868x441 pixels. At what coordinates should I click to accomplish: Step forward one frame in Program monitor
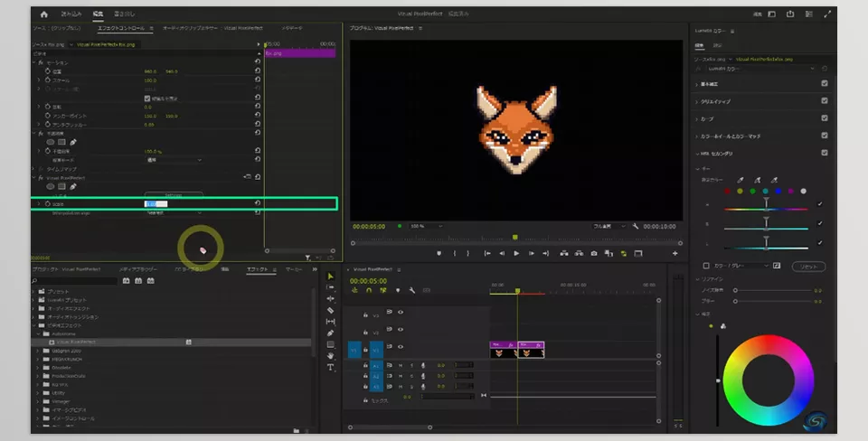[531, 253]
